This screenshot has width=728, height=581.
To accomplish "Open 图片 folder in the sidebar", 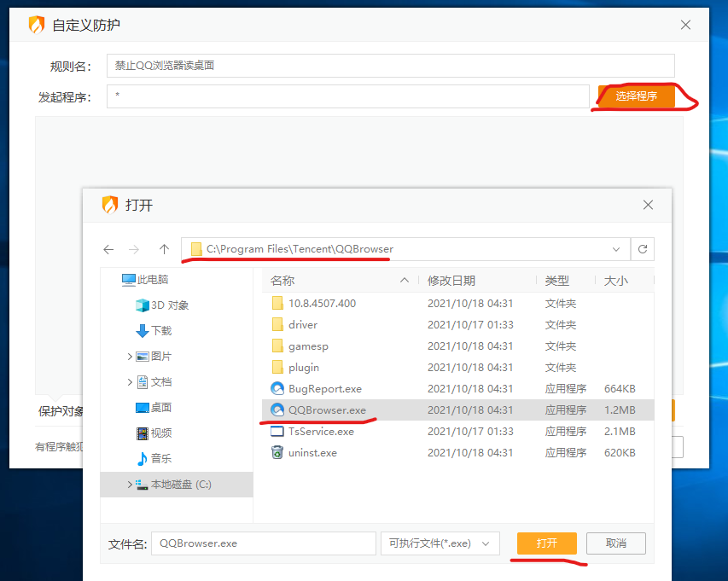I will [161, 356].
